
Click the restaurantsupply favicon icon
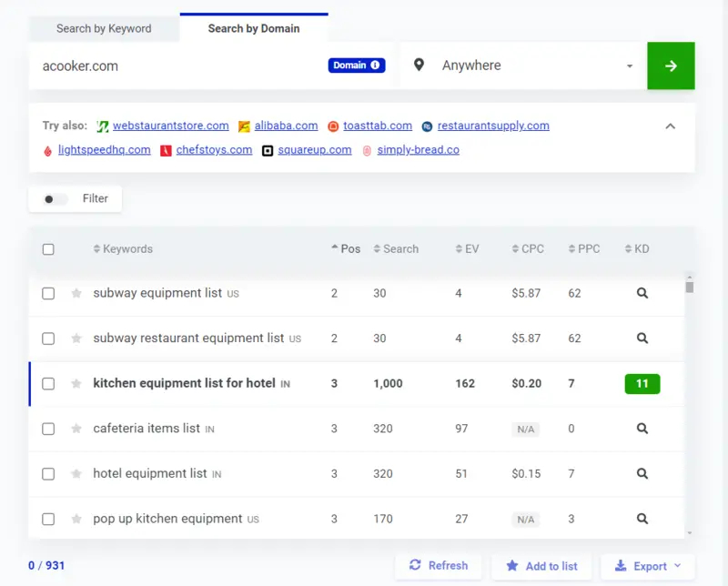tap(427, 126)
